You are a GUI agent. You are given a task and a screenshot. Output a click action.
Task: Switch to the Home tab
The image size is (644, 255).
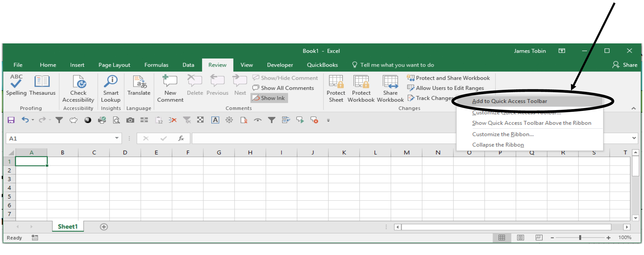[48, 65]
